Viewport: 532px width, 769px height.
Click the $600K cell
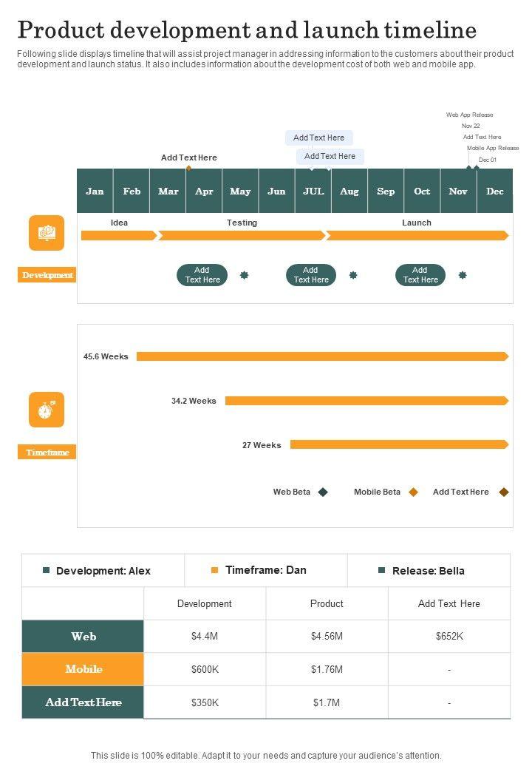[x=205, y=669]
